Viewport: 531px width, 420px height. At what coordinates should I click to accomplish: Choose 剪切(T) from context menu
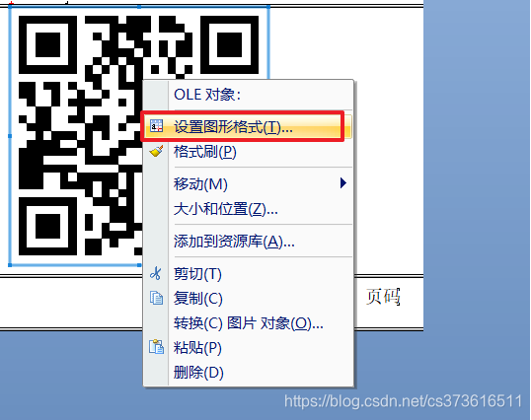pos(248,274)
